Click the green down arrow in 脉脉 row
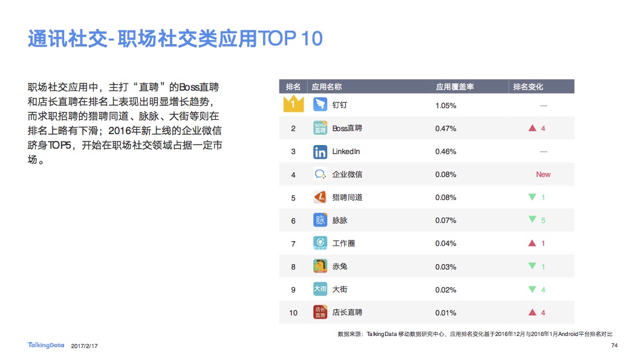 click(x=532, y=220)
